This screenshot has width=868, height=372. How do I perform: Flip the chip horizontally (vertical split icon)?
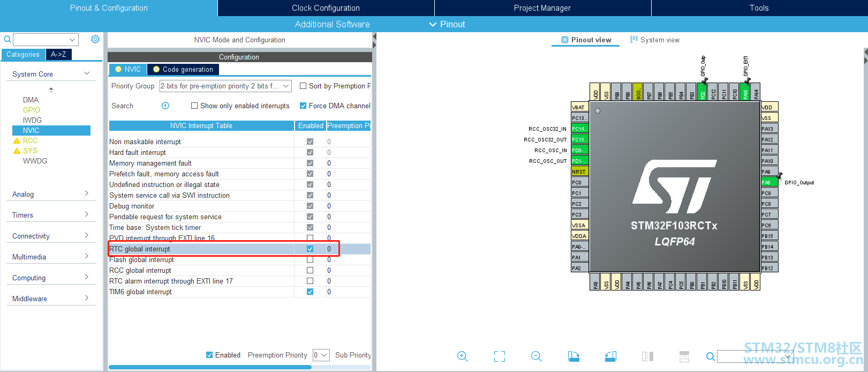tap(647, 356)
